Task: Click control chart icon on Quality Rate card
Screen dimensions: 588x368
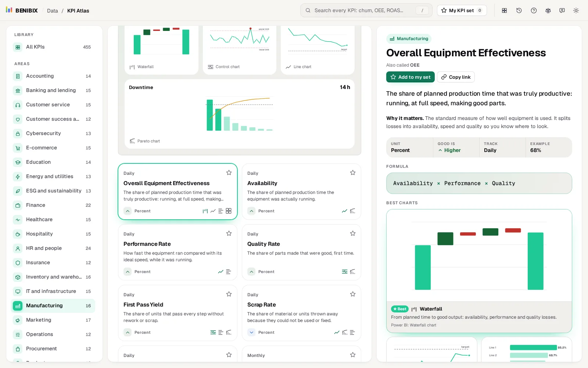Action: (344, 272)
